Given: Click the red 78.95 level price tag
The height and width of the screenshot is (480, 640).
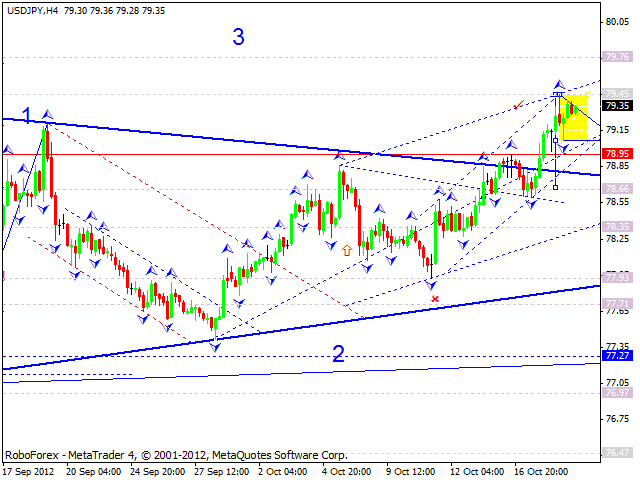Looking at the screenshot, I should tap(616, 154).
